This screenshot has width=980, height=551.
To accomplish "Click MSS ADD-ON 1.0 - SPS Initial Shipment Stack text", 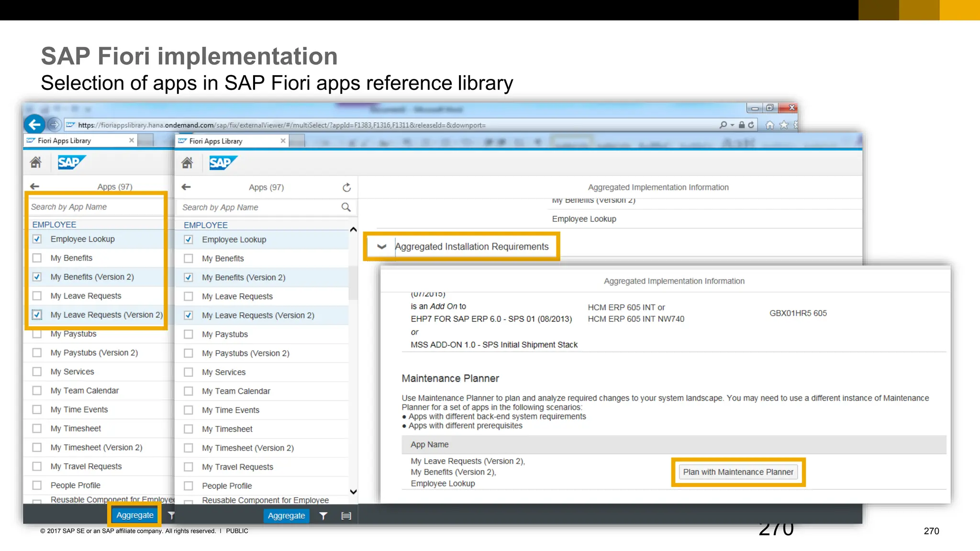I will click(494, 345).
